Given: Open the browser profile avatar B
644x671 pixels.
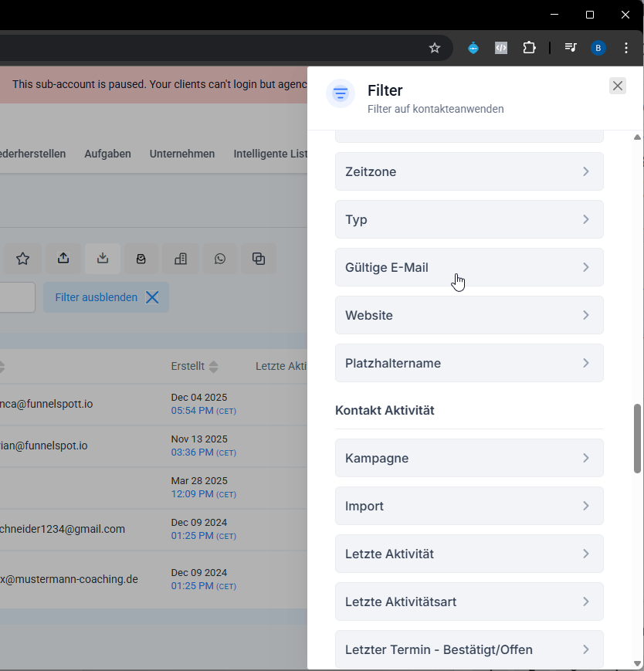Looking at the screenshot, I should pyautogui.click(x=598, y=48).
